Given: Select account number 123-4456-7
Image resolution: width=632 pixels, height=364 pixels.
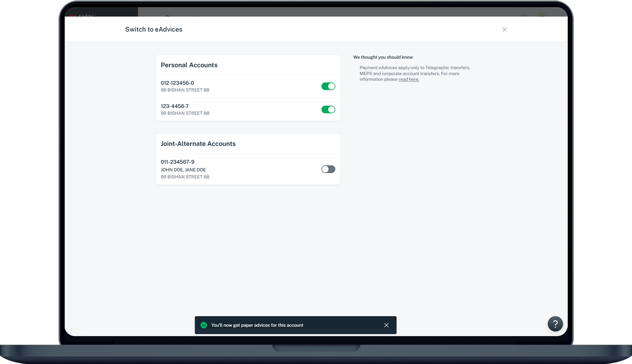Looking at the screenshot, I should click(174, 106).
